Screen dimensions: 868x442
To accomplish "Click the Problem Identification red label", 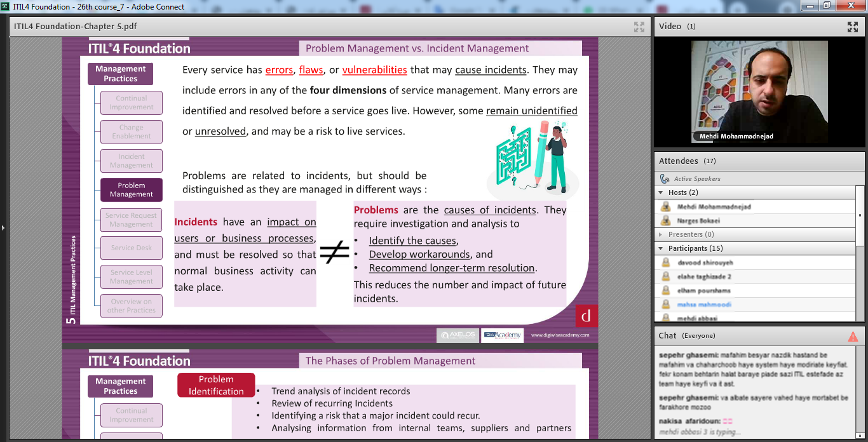I will (x=216, y=385).
